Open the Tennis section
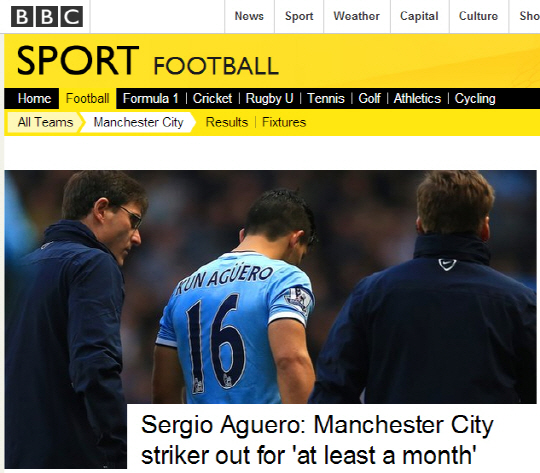 tap(326, 99)
